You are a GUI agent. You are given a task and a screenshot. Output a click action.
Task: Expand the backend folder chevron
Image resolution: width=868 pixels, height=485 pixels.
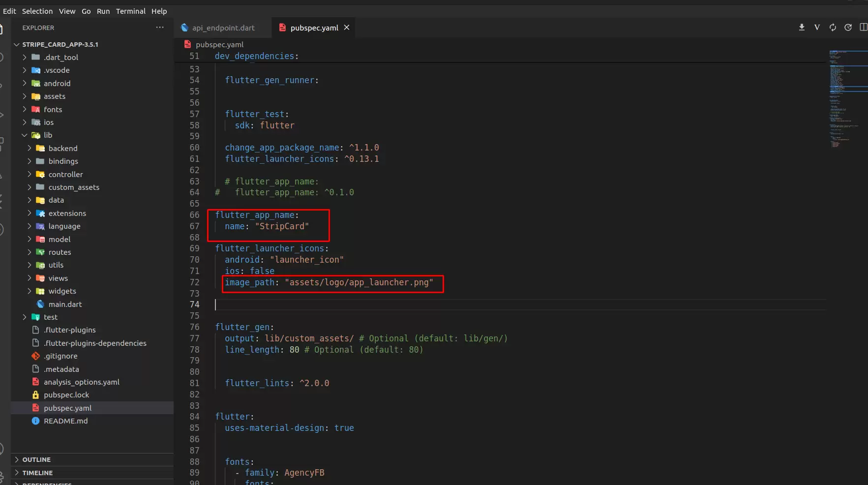point(30,148)
